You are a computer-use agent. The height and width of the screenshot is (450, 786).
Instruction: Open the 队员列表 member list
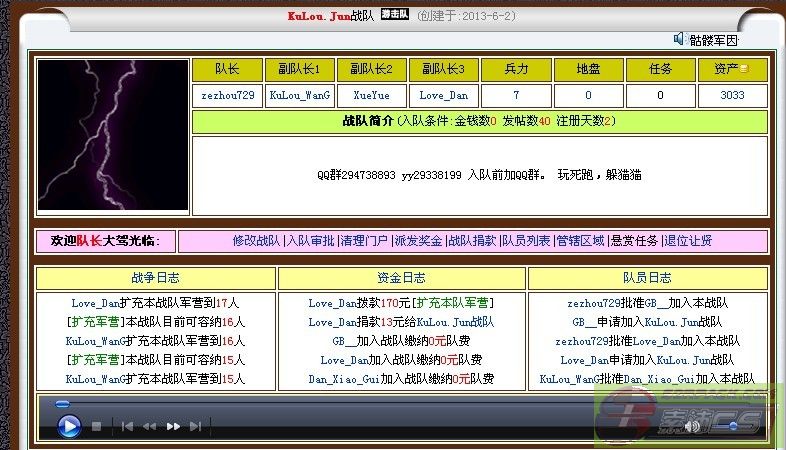(526, 241)
